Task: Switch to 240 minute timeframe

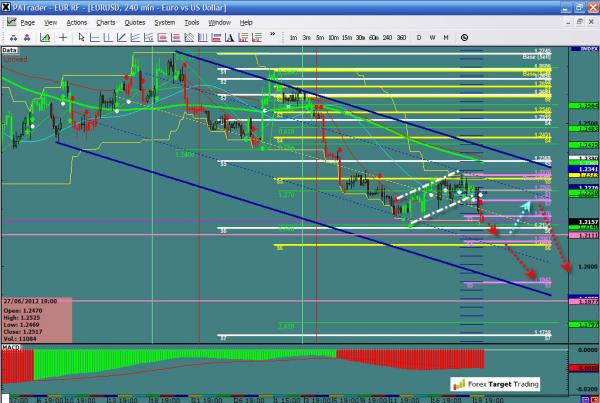Action: pos(387,37)
